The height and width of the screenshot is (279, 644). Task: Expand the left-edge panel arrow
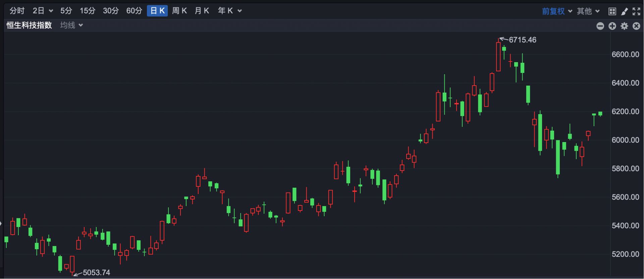(1, 223)
